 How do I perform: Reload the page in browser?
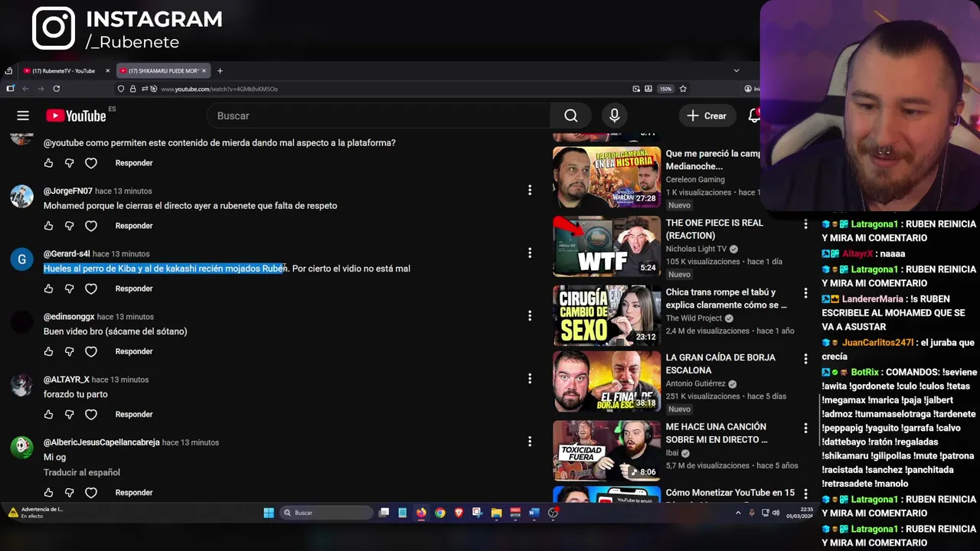(x=56, y=89)
